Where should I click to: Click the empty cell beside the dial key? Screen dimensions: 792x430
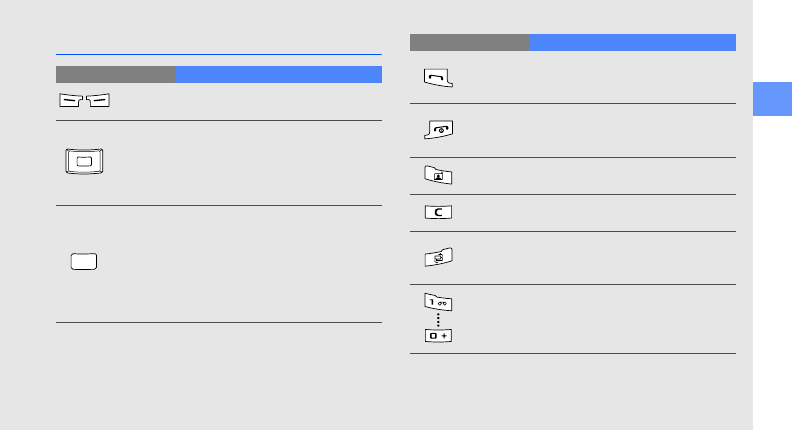595,78
